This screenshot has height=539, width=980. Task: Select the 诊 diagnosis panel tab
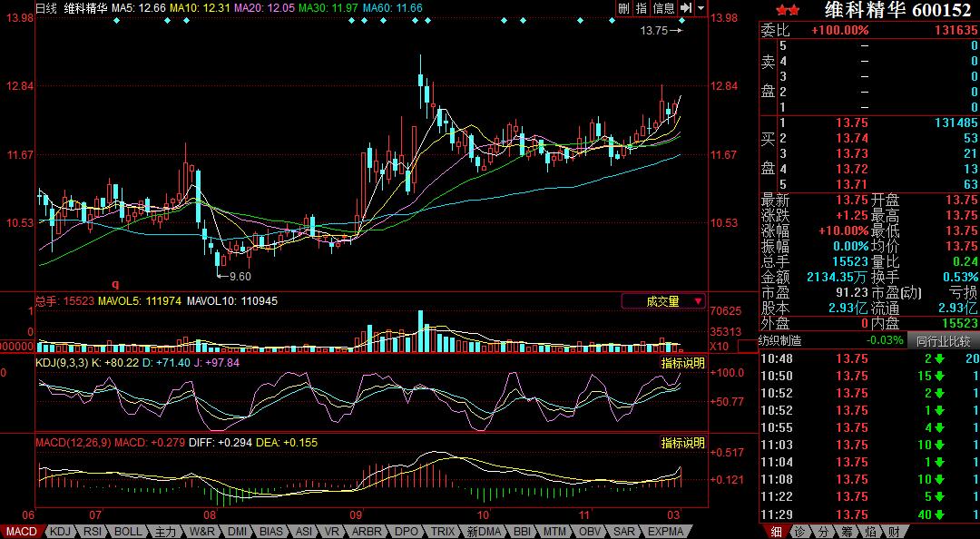(x=799, y=532)
